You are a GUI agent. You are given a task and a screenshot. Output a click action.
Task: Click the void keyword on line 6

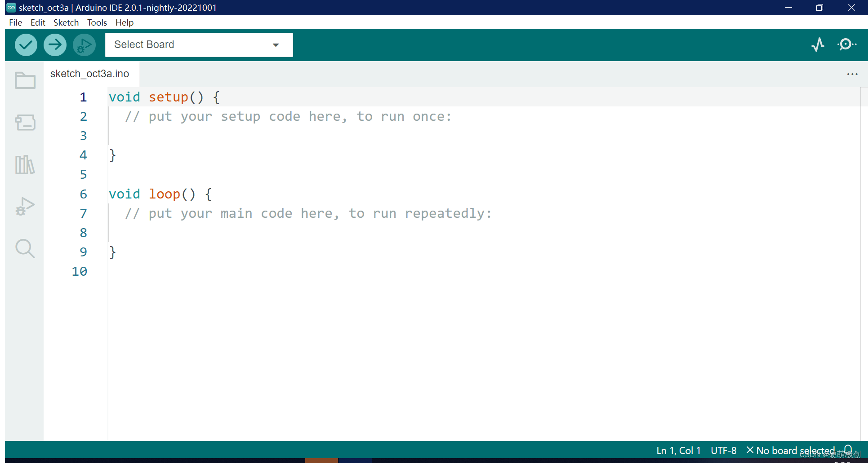[x=125, y=194]
